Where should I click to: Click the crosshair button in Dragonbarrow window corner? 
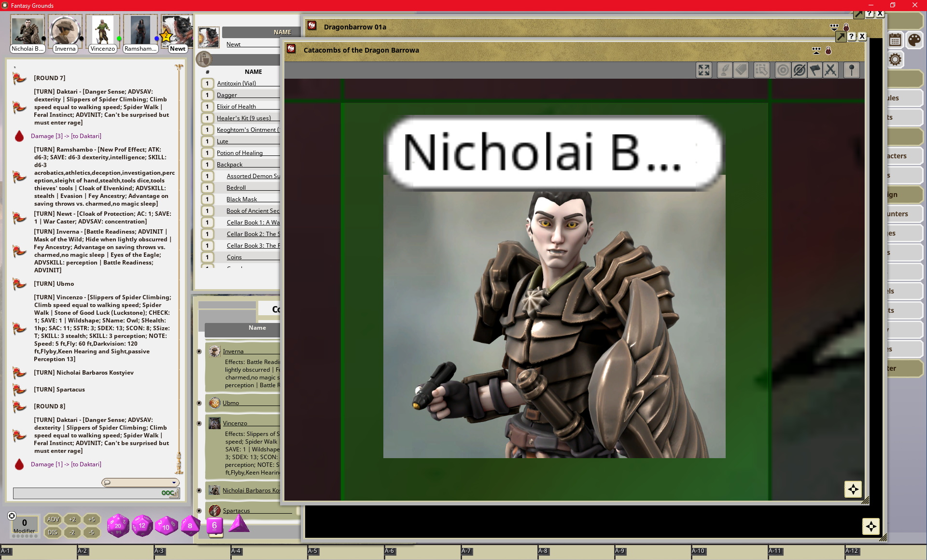click(871, 526)
